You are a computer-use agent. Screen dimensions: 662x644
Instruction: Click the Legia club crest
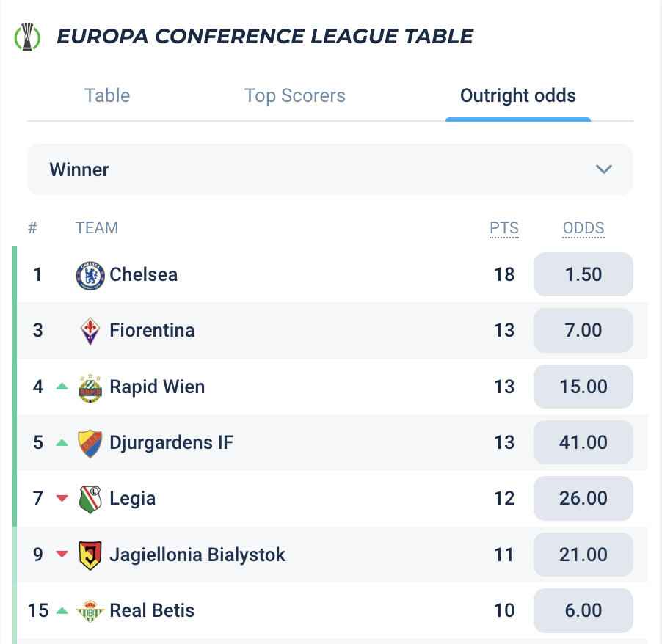[90, 499]
